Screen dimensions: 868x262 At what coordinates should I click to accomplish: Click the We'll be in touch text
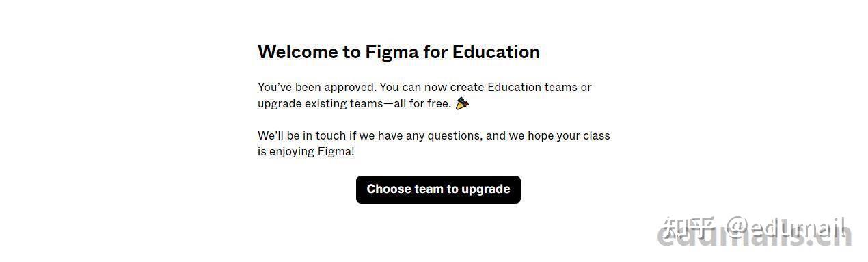302,135
